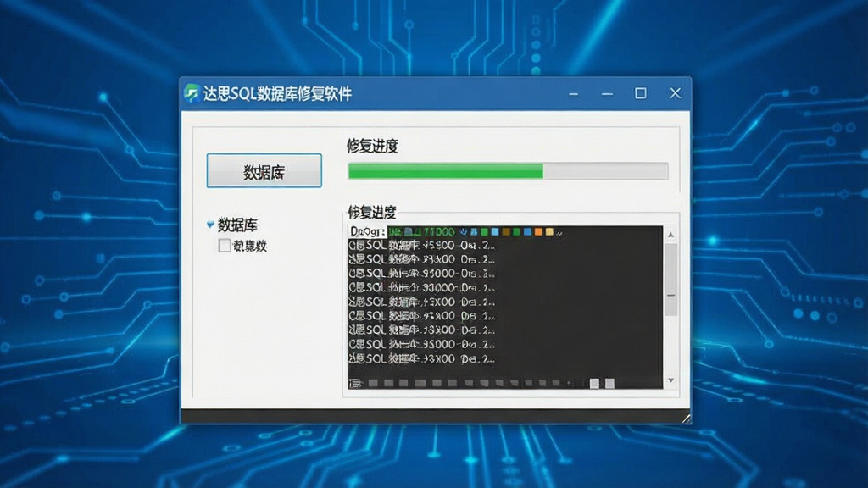868x488 pixels.
Task: Click the app logo in the title bar
Action: pos(192,93)
